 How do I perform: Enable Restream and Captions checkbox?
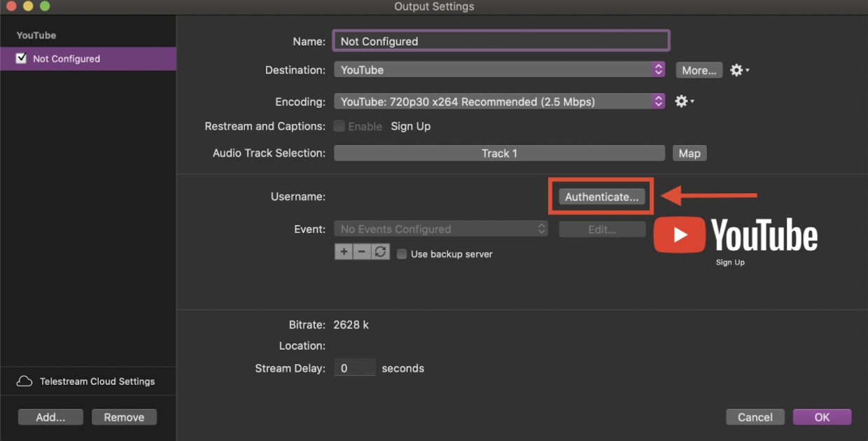(x=339, y=126)
